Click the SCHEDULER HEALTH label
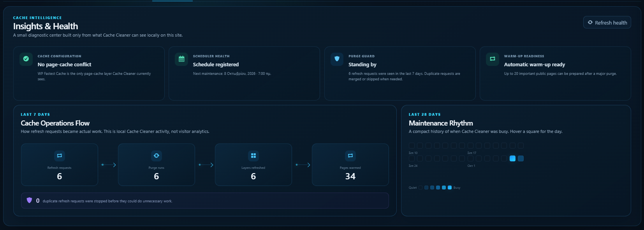 [x=211, y=56]
